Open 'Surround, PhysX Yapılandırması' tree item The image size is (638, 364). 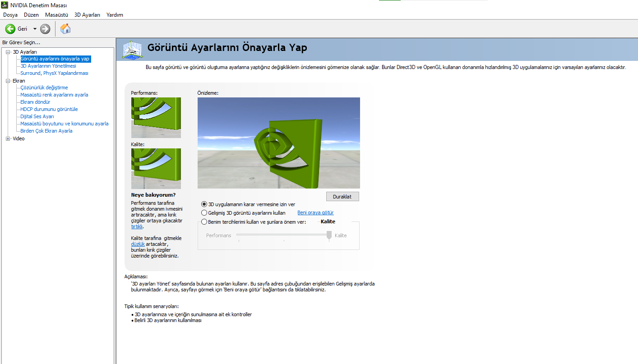pos(54,73)
